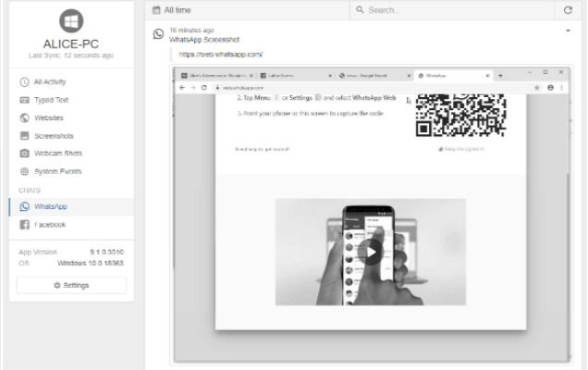Click the Webcam Shots camera icon
Image resolution: width=588 pixels, height=370 pixels.
click(24, 154)
